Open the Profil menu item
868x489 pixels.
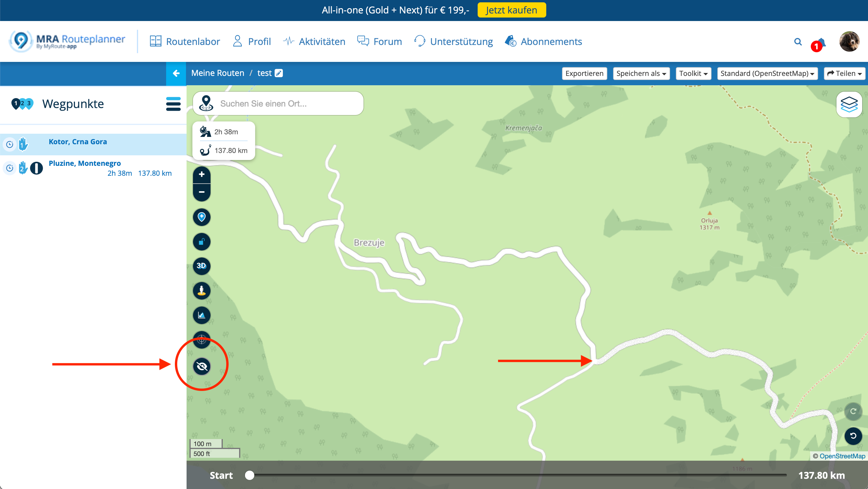(252, 41)
